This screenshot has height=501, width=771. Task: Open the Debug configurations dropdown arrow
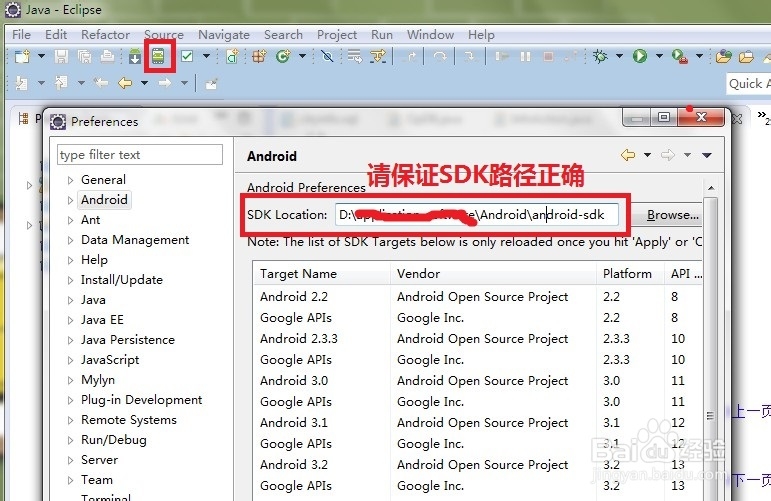click(620, 57)
